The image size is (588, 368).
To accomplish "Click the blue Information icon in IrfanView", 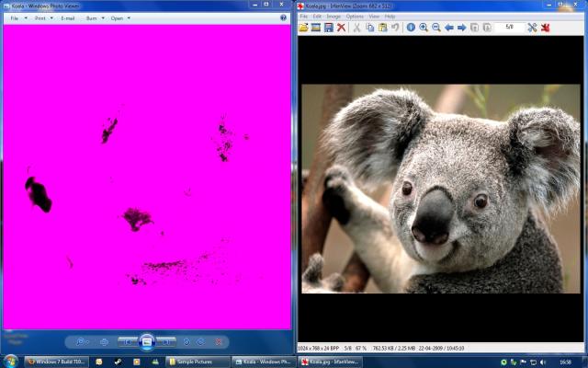I will [x=411, y=28].
